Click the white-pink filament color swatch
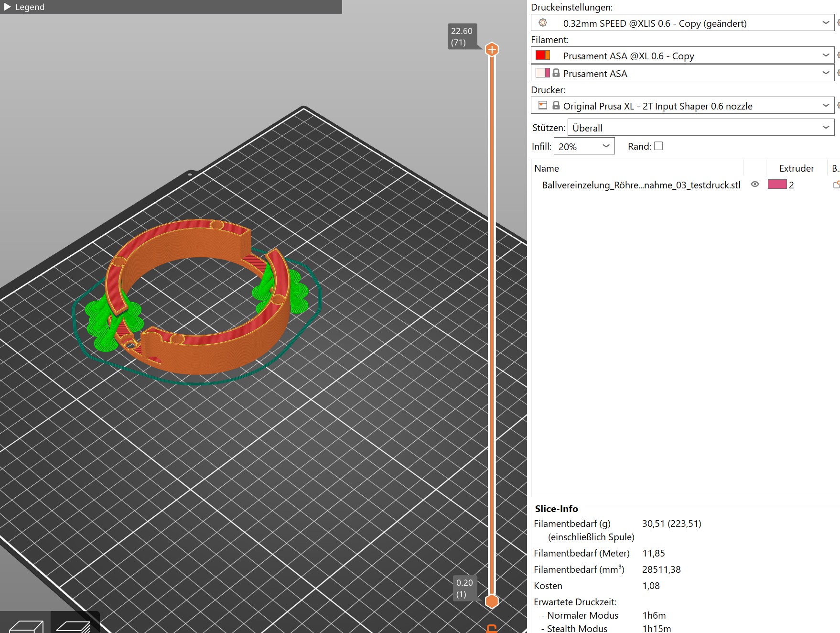The height and width of the screenshot is (633, 840). (x=543, y=73)
